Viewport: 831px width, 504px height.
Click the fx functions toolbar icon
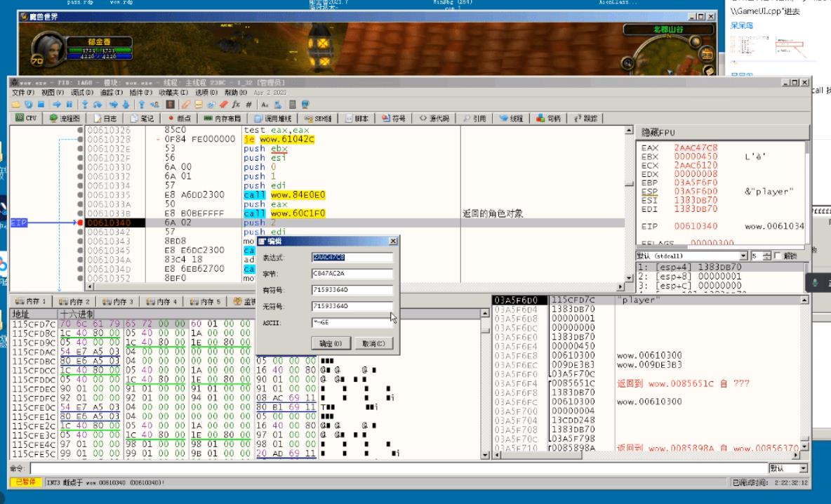(x=236, y=105)
